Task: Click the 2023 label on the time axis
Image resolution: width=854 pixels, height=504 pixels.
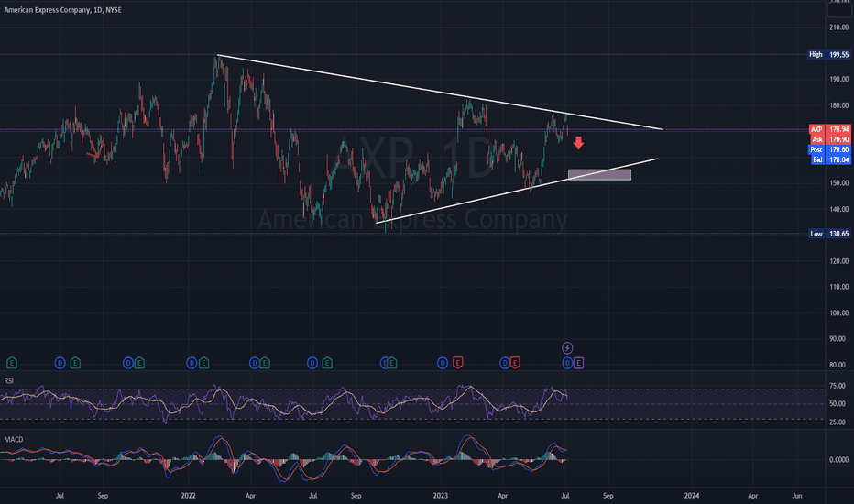Action: pos(440,496)
